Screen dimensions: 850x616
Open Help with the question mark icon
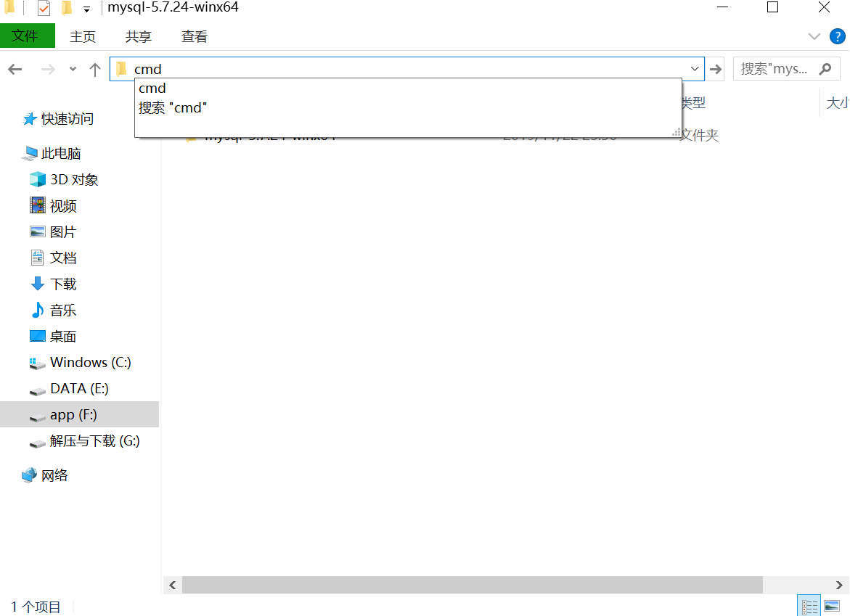pyautogui.click(x=837, y=36)
